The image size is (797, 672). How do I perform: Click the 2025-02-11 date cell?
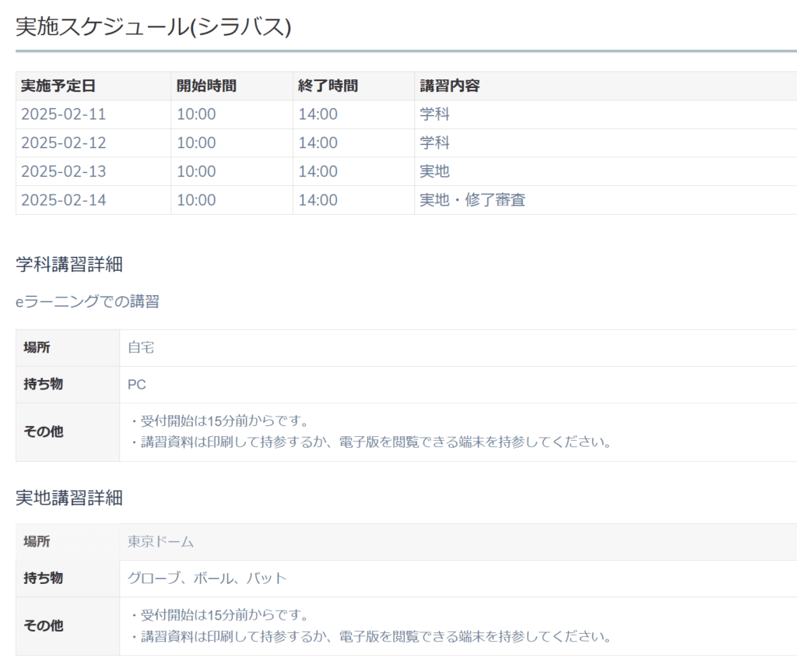click(x=63, y=114)
